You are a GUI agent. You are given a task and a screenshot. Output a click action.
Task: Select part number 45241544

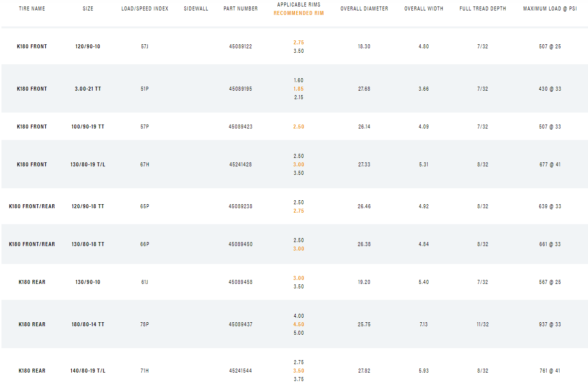240,371
